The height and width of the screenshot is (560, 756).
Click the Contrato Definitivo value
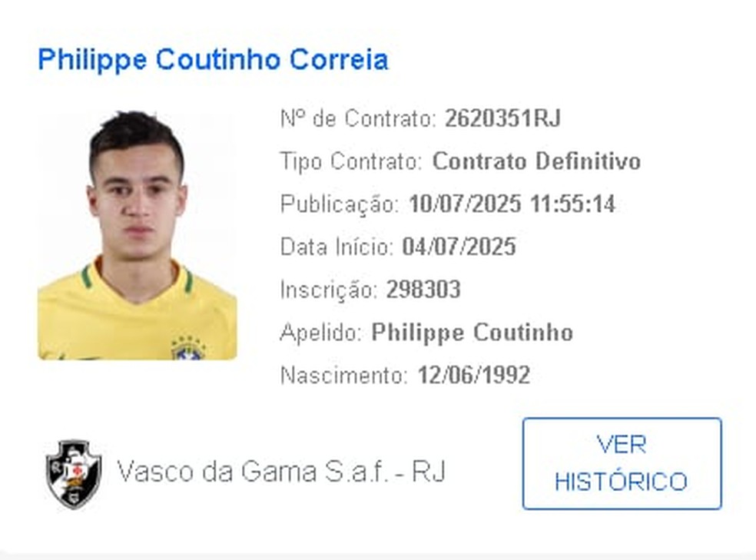point(536,162)
